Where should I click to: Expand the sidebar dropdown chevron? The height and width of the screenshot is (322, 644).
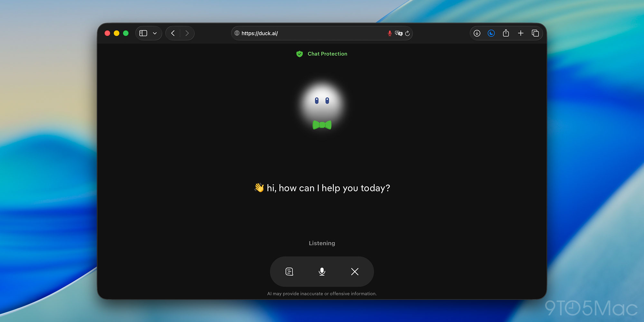[155, 33]
